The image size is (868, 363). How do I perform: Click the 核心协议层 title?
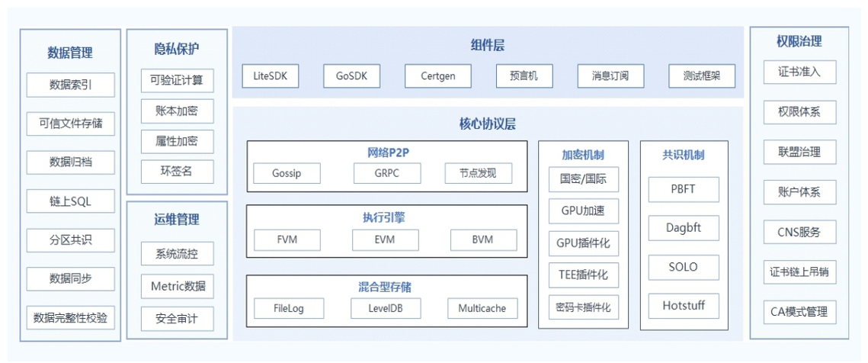(x=488, y=124)
